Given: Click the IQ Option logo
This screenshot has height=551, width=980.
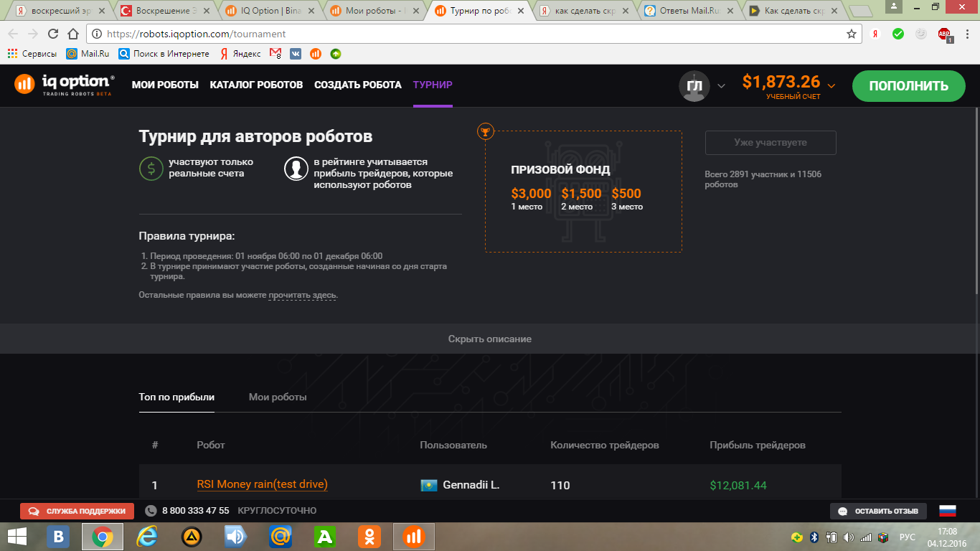Looking at the screenshot, I should [x=65, y=85].
